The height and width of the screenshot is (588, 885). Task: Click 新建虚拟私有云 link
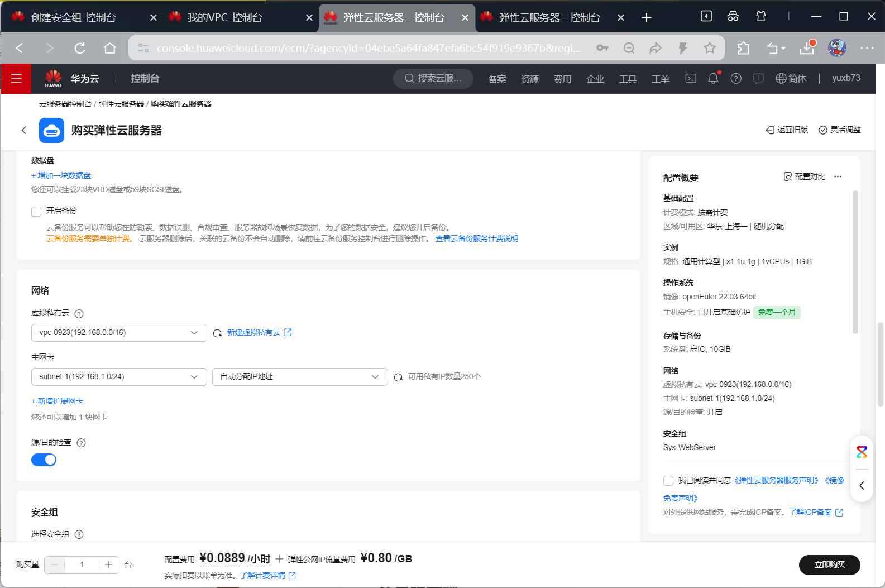(259, 332)
